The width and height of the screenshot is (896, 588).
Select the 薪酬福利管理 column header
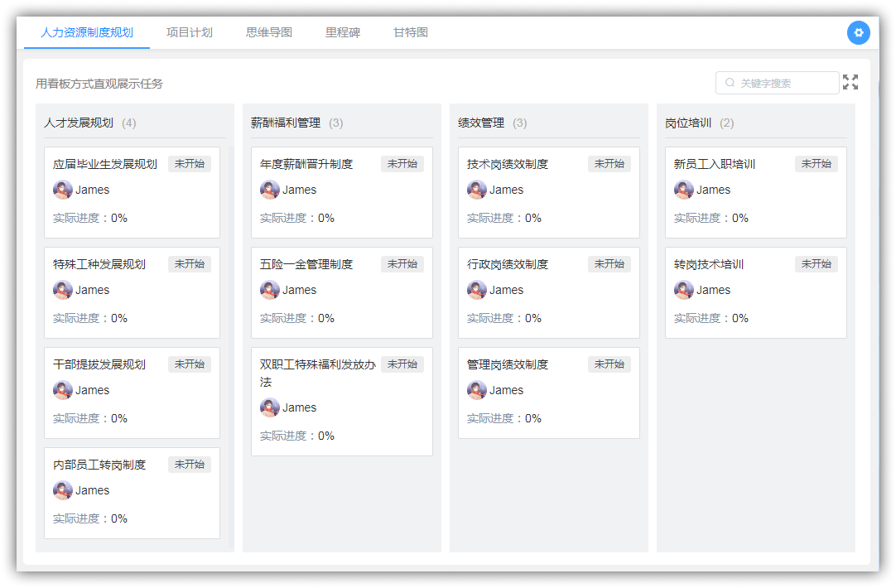(x=286, y=123)
